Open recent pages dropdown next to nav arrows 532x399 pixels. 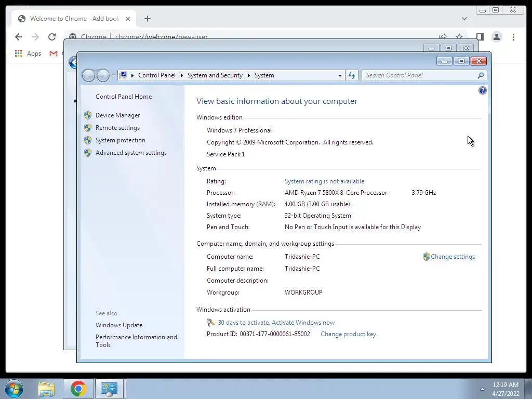[x=113, y=76]
